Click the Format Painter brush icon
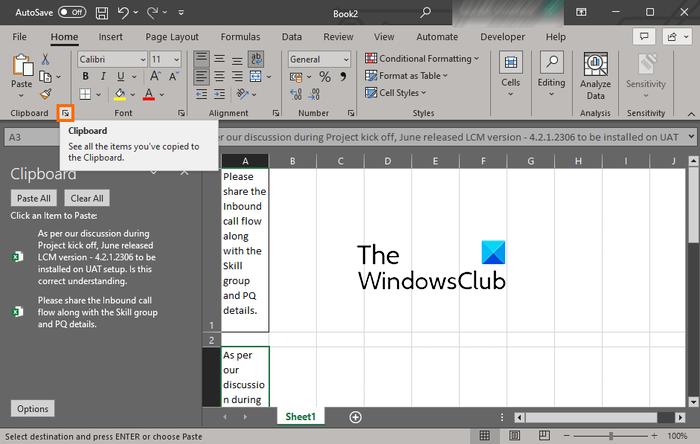Screen dimensions: 700x444 [x=45, y=93]
